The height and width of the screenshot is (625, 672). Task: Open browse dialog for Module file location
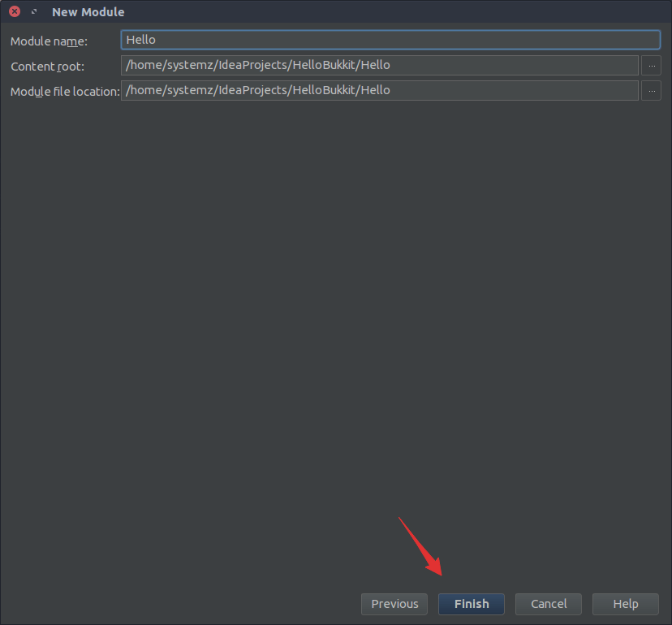point(651,91)
